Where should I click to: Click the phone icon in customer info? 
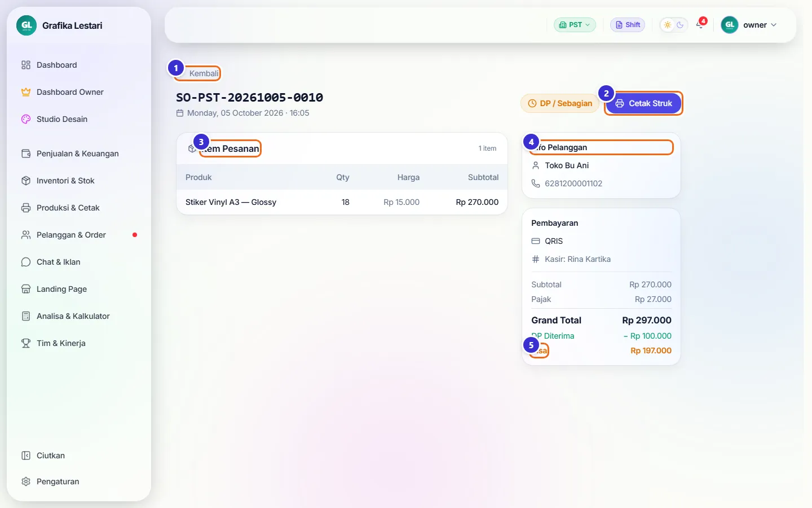pos(536,183)
